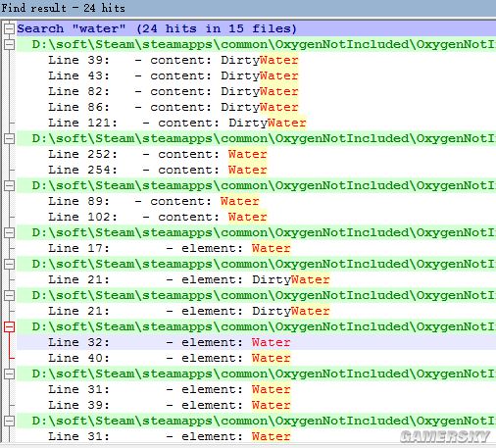Select file path row above Line 39 content DirtyWater

pos(257,44)
